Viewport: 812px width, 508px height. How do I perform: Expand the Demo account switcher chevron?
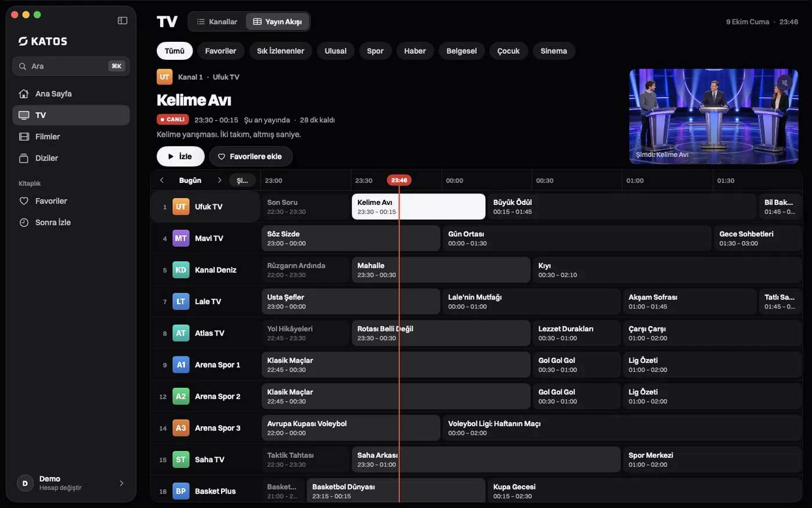coord(121,483)
